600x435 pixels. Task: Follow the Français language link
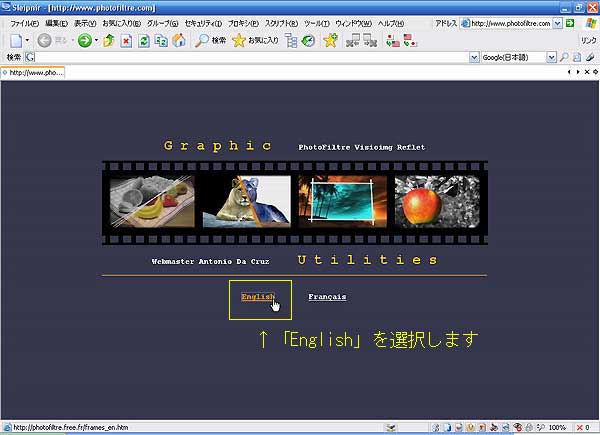(x=327, y=297)
